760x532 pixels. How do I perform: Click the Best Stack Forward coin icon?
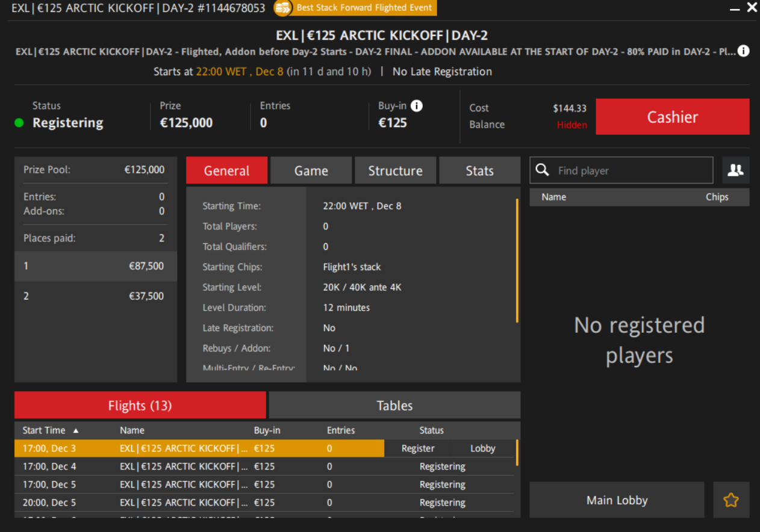[x=282, y=8]
